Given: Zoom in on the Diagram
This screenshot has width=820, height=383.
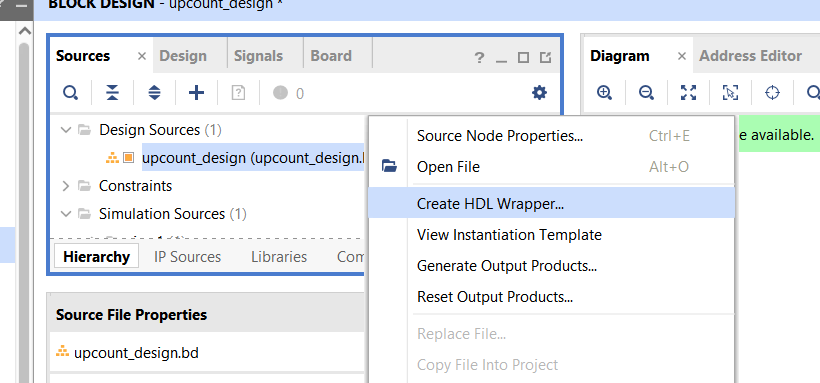Looking at the screenshot, I should pyautogui.click(x=605, y=93).
